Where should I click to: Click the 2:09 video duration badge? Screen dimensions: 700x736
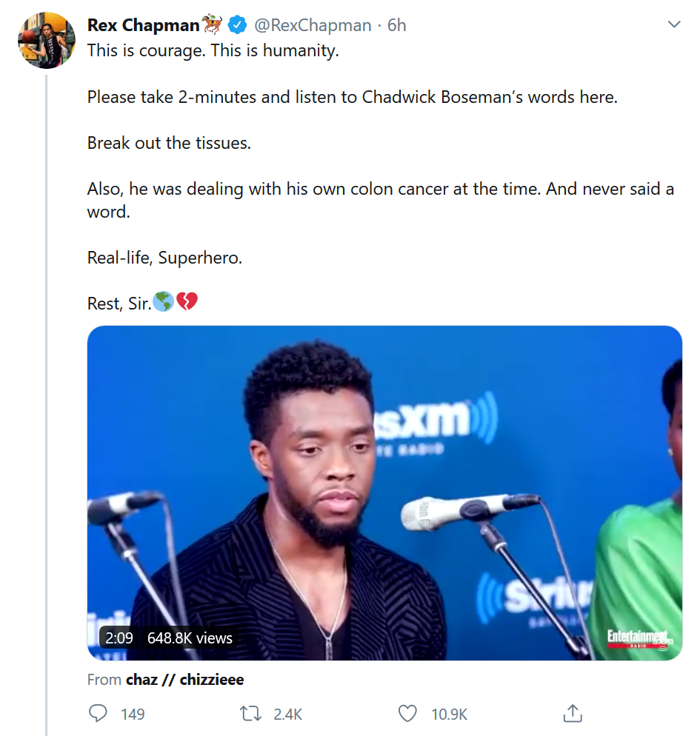pyautogui.click(x=119, y=638)
